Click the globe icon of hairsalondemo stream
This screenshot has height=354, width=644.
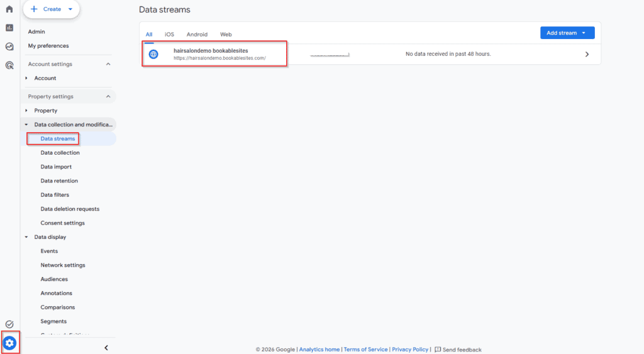pos(153,54)
